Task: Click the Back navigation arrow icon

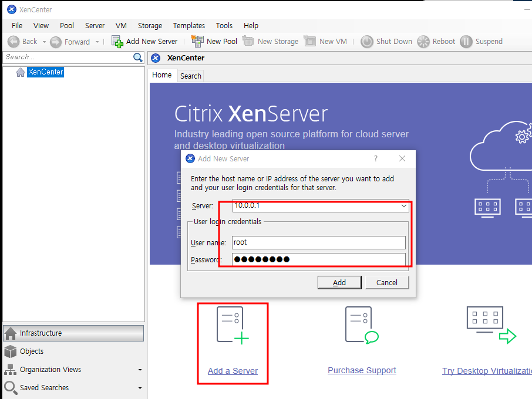Action: (14, 42)
